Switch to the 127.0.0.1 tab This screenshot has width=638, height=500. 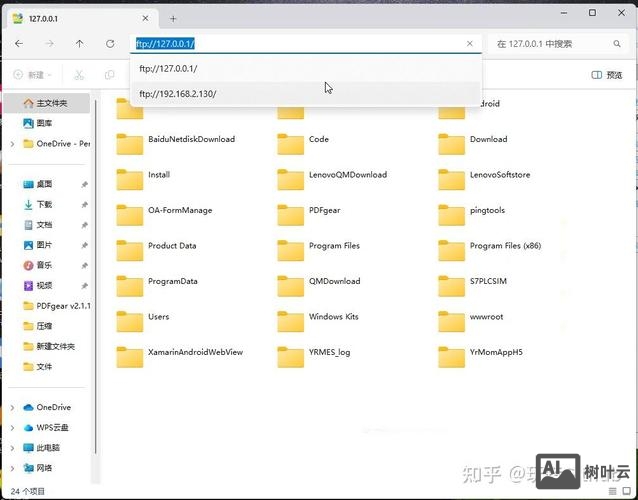point(70,18)
